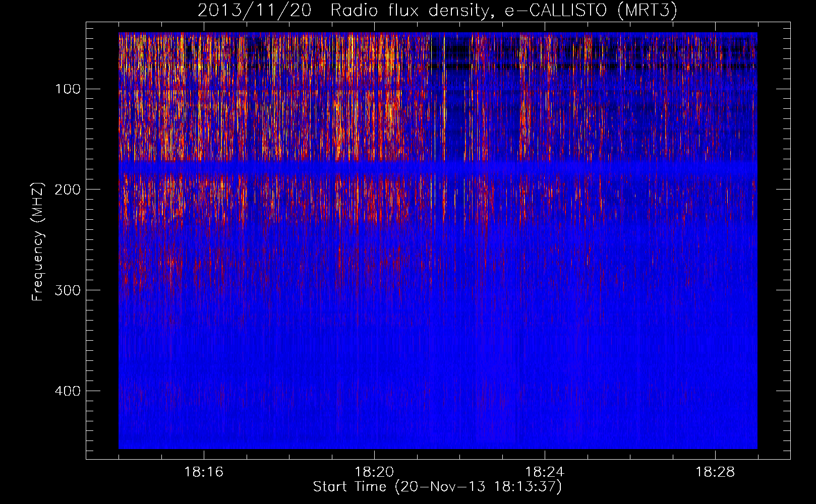
Task: Click the 'Frequency (MHZ)' axis label
Action: pos(38,241)
